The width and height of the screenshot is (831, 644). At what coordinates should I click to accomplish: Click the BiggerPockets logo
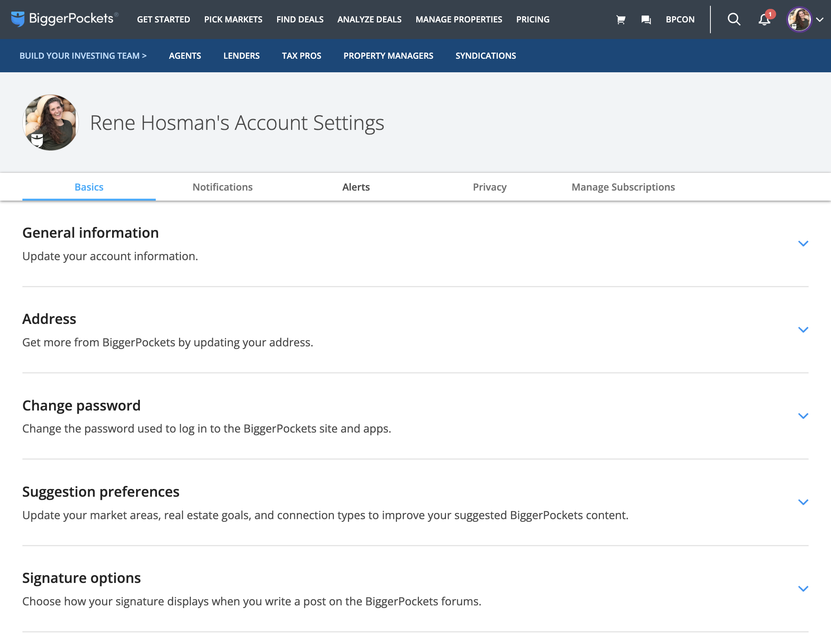(x=65, y=19)
